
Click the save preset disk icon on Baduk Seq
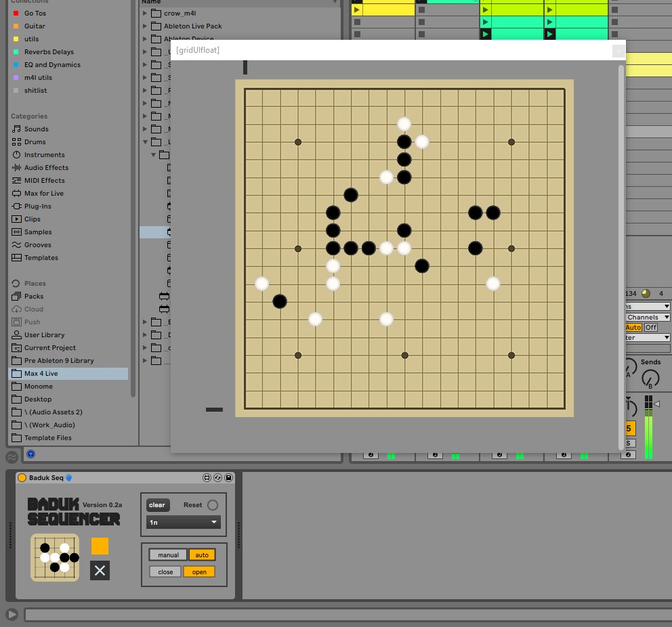(x=229, y=478)
